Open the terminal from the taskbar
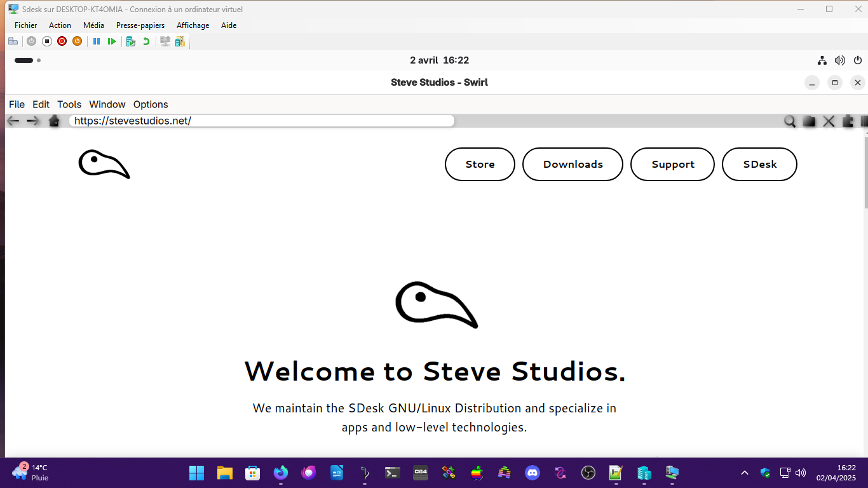This screenshot has height=488, width=868. [393, 473]
